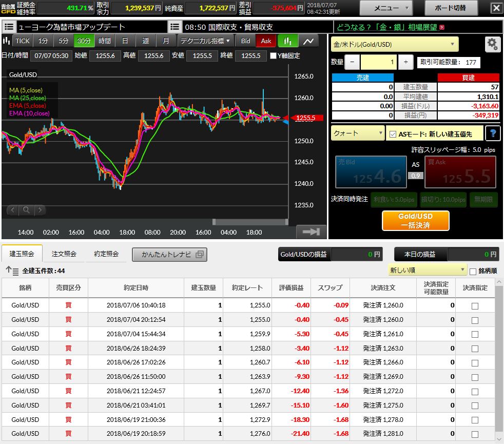Open the red arrow icon beside 相場展望 link

(442, 27)
